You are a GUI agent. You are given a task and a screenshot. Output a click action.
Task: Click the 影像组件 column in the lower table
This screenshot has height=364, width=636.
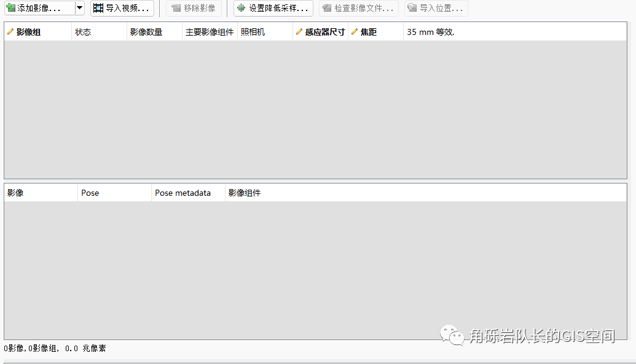tap(245, 193)
